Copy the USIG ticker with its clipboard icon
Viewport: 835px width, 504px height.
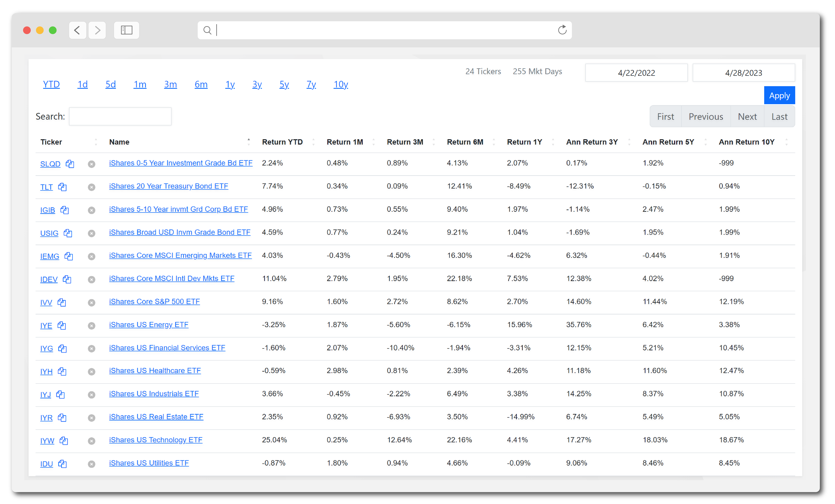68,233
